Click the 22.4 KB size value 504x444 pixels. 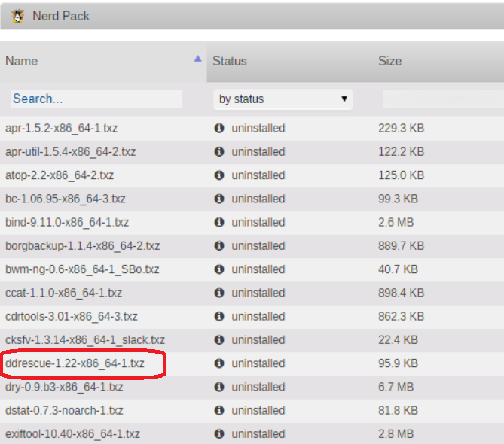(x=398, y=339)
